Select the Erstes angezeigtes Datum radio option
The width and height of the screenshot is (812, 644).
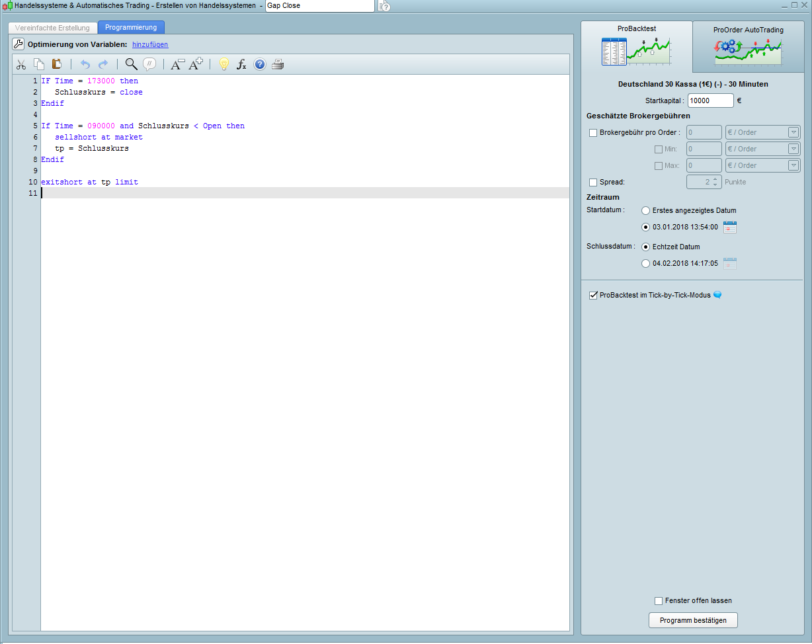coord(646,210)
